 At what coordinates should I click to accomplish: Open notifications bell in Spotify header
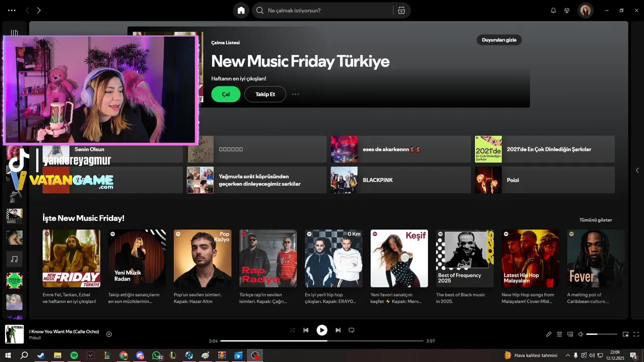553,10
